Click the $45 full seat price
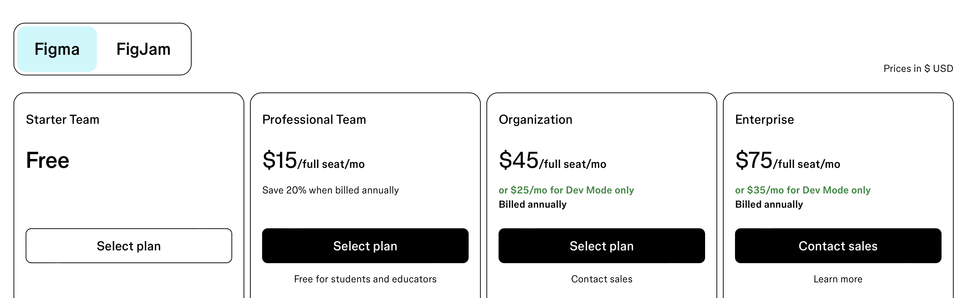This screenshot has height=298, width=980. pos(552,160)
